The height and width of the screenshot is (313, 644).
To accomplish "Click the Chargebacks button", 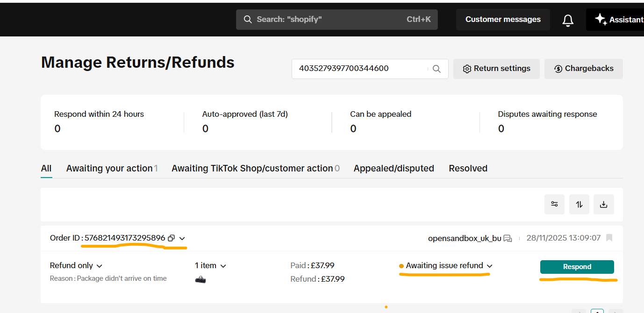I will 583,69.
